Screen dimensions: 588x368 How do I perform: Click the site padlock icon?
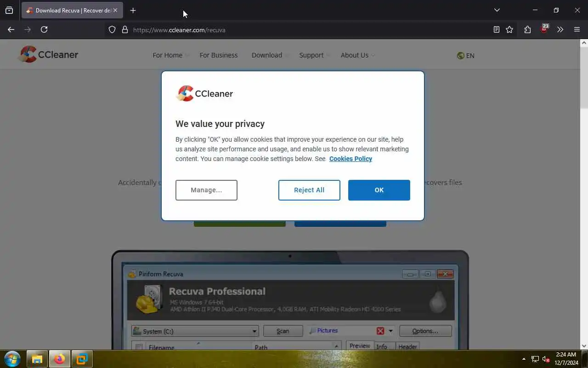click(x=124, y=29)
